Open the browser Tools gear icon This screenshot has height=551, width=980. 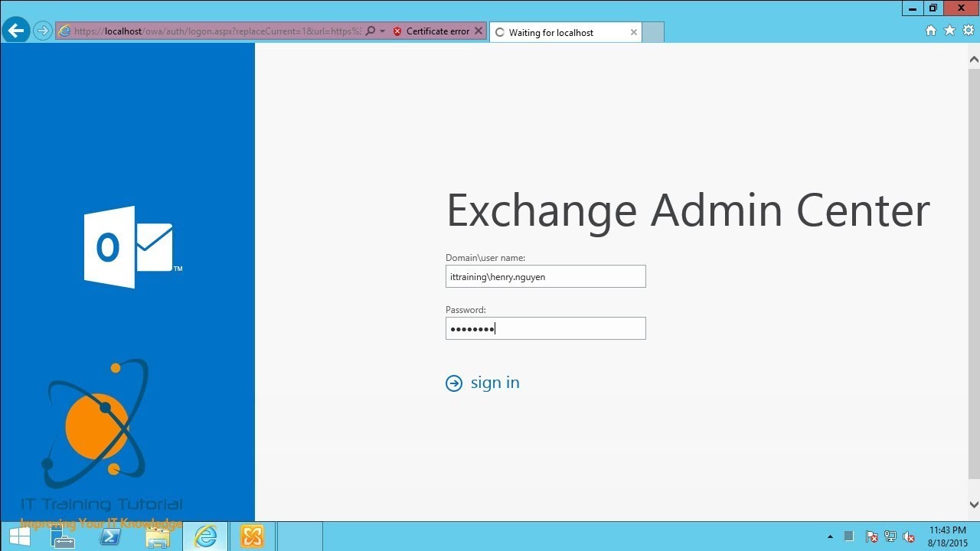pyautogui.click(x=968, y=31)
